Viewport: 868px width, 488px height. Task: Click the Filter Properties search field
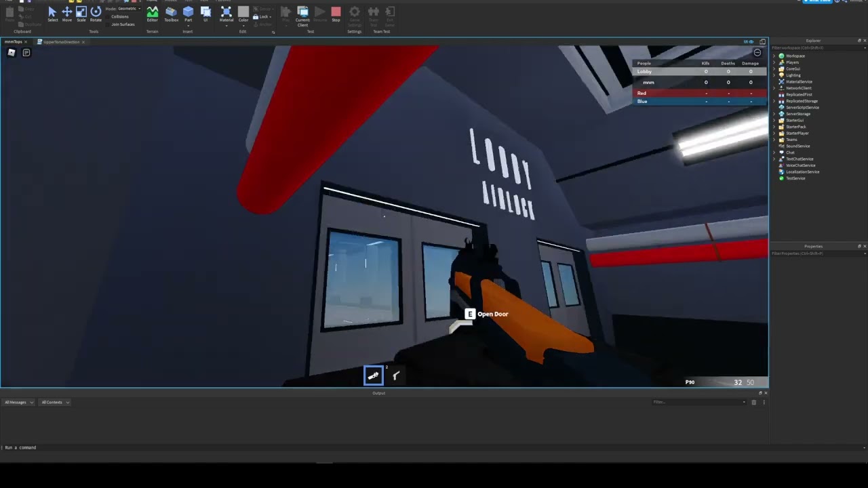click(817, 253)
